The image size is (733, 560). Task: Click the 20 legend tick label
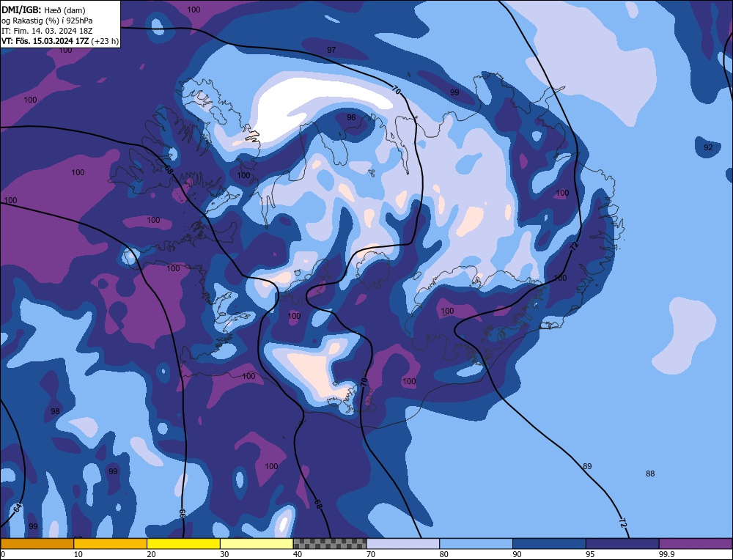[152, 554]
